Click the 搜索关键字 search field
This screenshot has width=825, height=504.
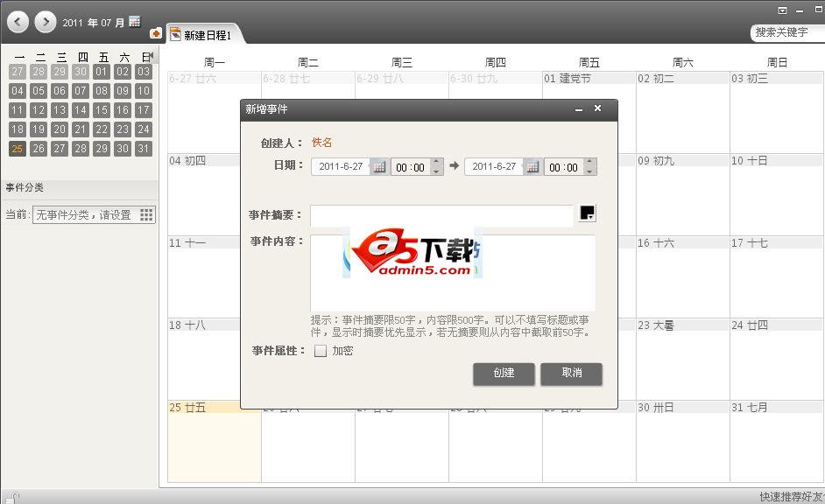(787, 32)
